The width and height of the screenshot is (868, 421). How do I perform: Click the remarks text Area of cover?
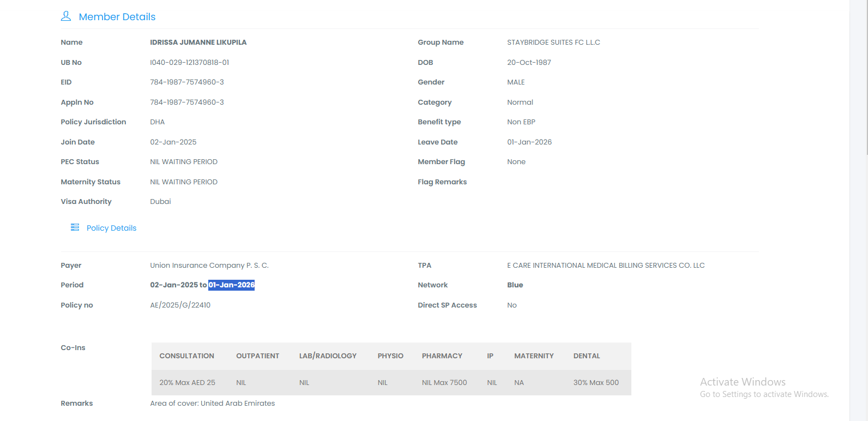(212, 404)
